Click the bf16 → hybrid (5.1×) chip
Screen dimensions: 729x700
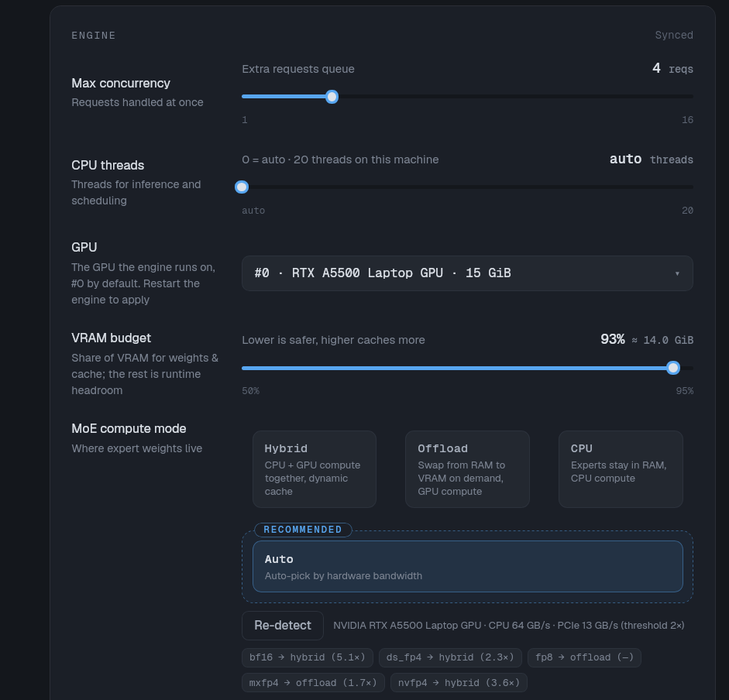tap(308, 657)
